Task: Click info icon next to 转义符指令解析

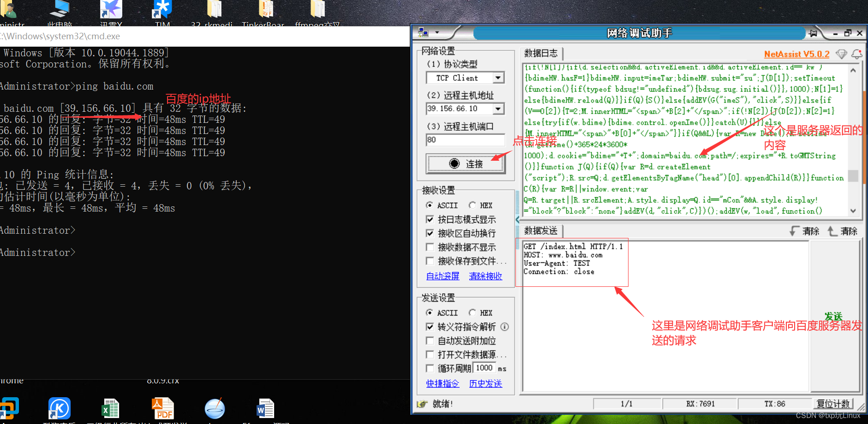Action: point(505,327)
